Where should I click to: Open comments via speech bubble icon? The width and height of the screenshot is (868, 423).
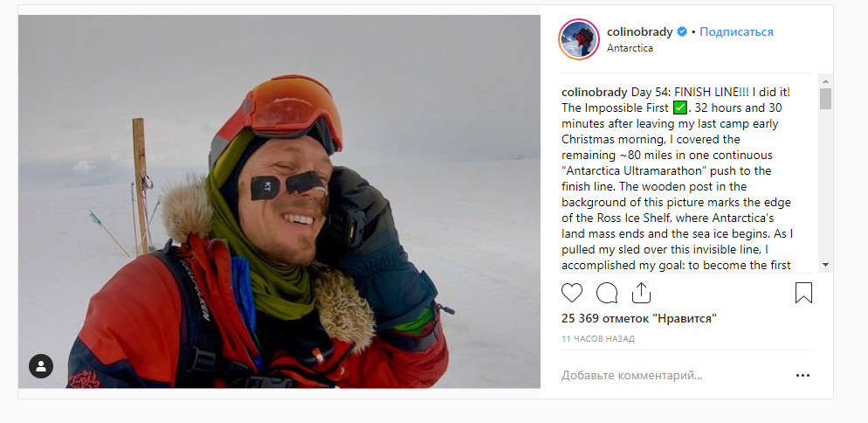[x=607, y=293]
